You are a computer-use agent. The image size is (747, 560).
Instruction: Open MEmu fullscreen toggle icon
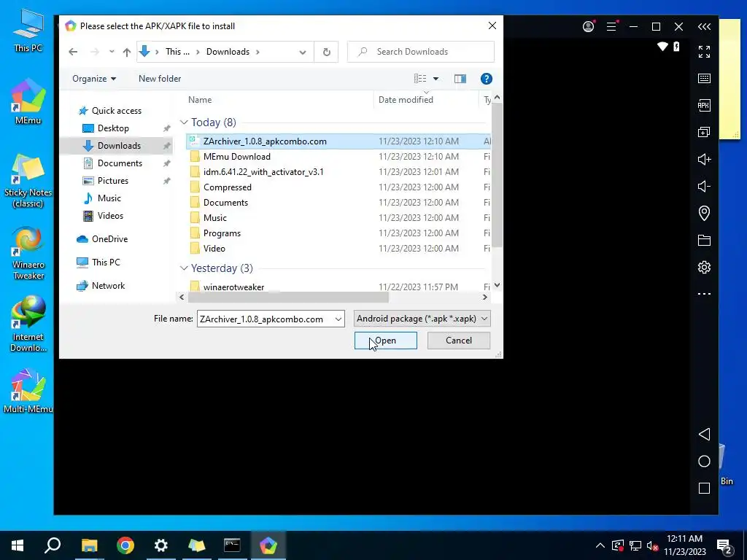(x=704, y=52)
